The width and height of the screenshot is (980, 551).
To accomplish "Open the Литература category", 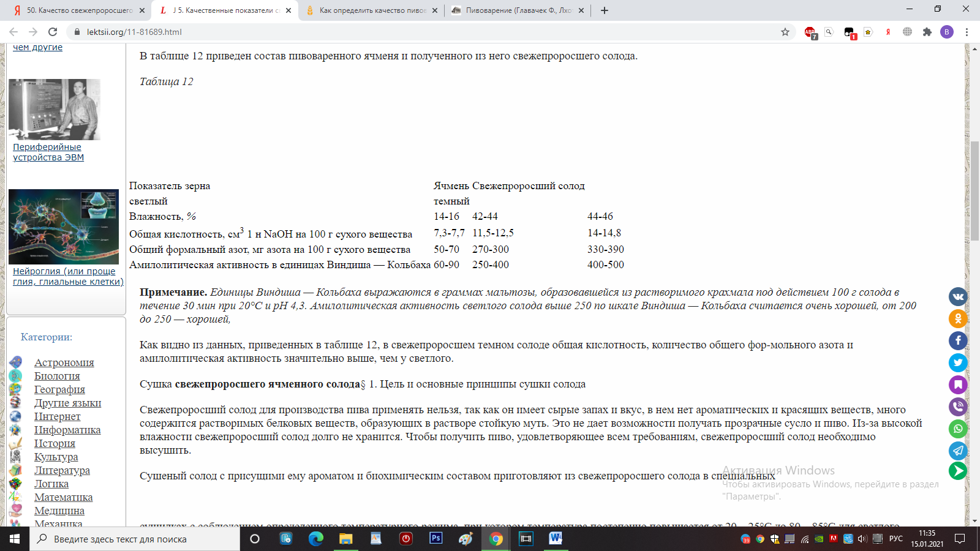I will (x=62, y=470).
